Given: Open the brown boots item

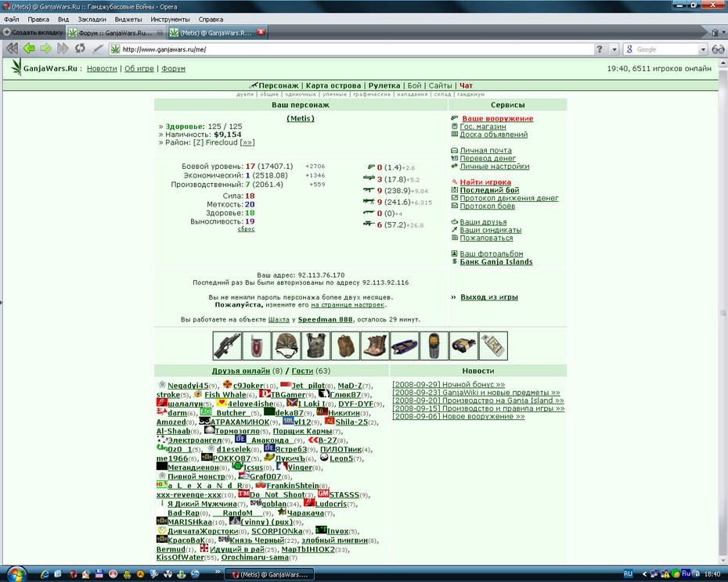Looking at the screenshot, I should [x=375, y=346].
